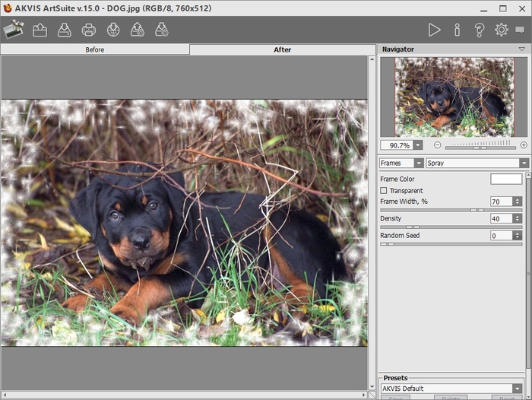
Task: Click the image vertical scrollbar up arrow
Action: pos(372,59)
